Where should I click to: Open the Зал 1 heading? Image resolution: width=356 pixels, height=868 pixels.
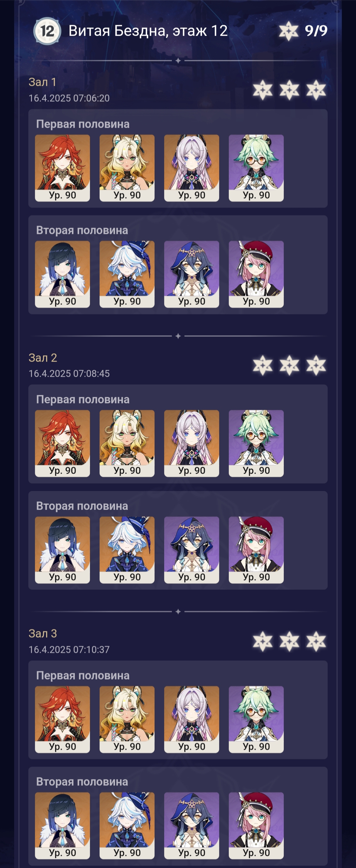pyautogui.click(x=43, y=82)
